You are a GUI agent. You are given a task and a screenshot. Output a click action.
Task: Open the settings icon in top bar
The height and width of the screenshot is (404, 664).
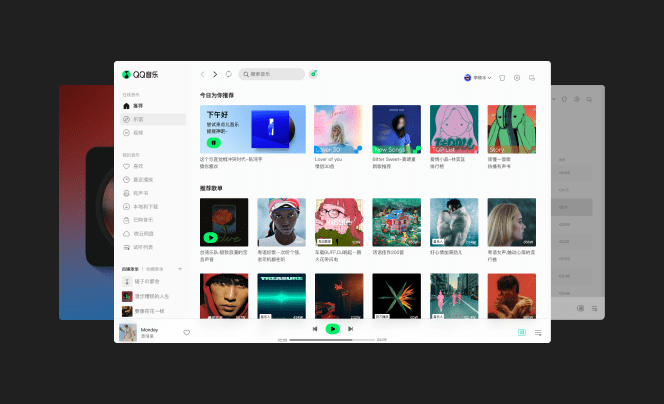[x=517, y=78]
